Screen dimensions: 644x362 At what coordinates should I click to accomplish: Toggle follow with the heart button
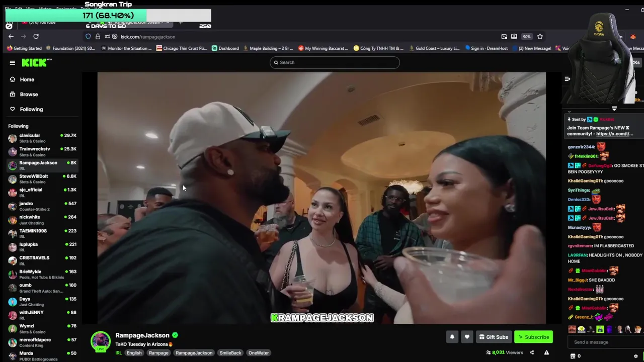(x=467, y=337)
